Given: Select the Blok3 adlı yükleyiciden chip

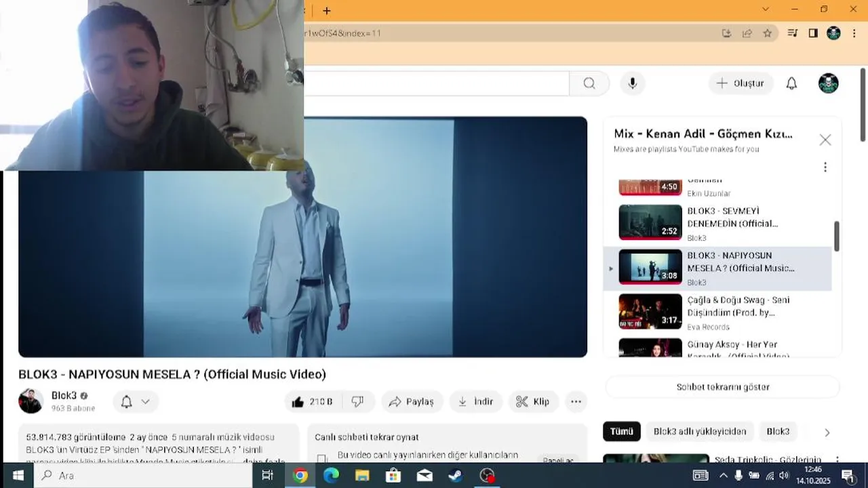Looking at the screenshot, I should pos(700,431).
